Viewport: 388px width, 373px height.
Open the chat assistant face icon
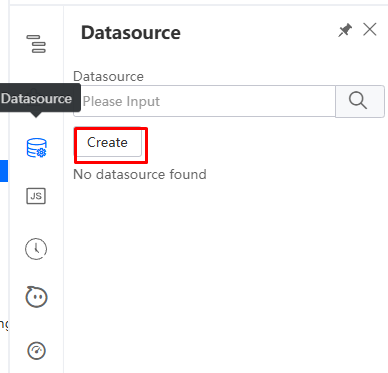tap(36, 296)
